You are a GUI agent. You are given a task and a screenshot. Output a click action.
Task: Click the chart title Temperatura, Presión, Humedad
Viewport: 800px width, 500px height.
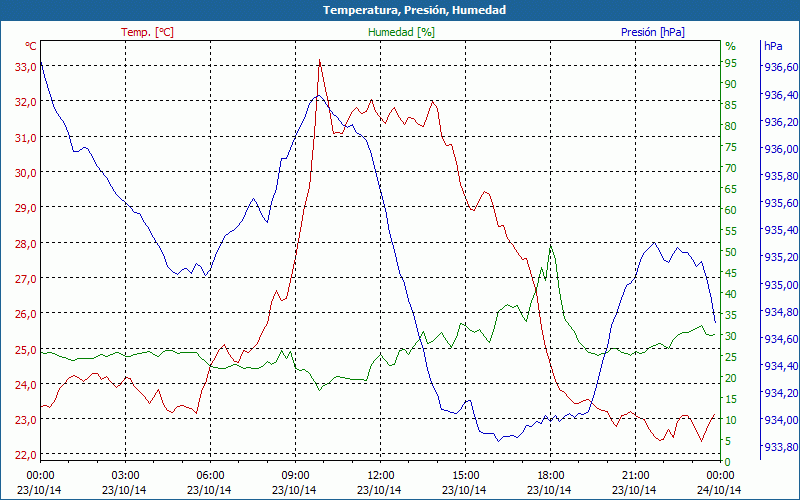(x=414, y=10)
